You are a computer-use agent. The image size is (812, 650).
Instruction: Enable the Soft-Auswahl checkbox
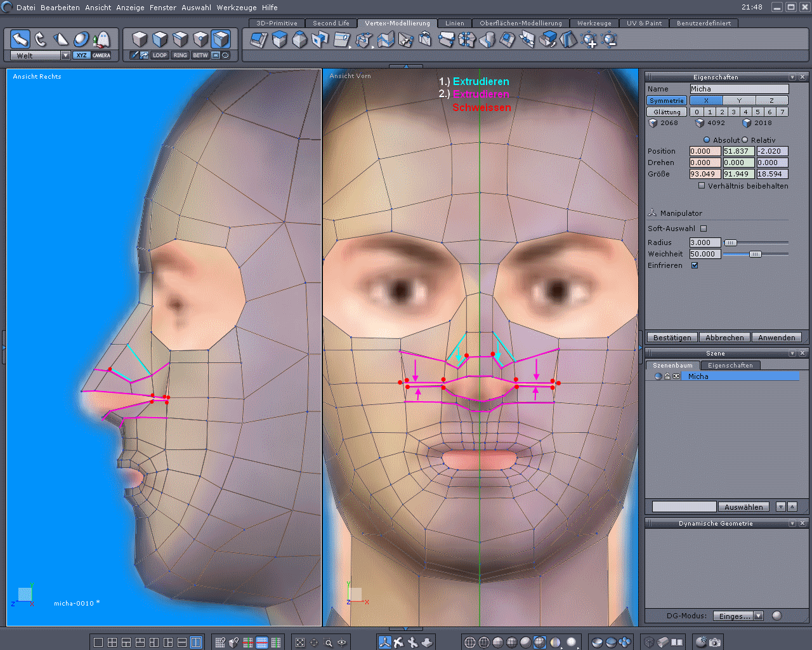pos(704,229)
